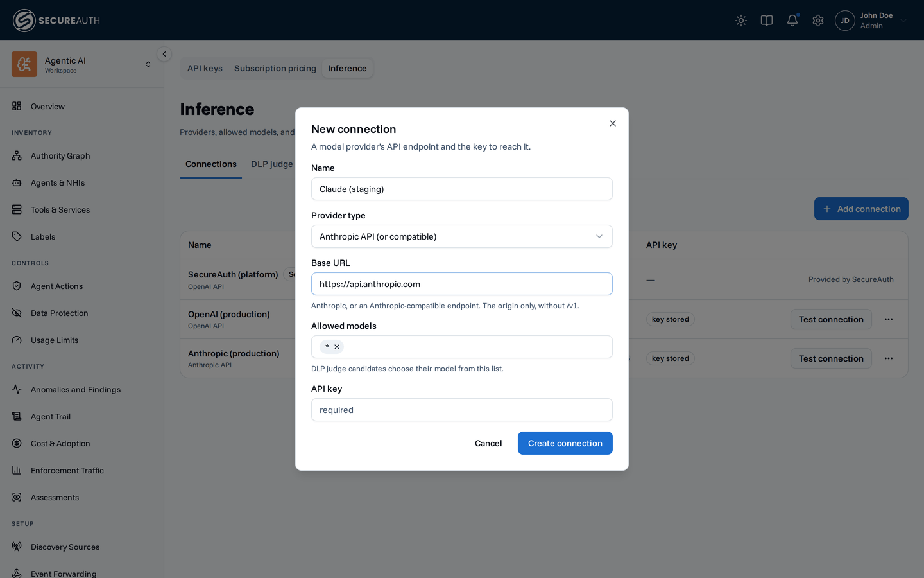Cancel the new connection dialog
This screenshot has width=924, height=578.
(488, 443)
